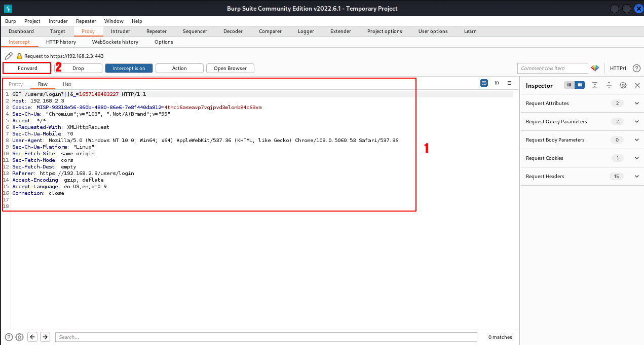Expand Request Query Parameters section
Image resolution: width=644 pixels, height=345 pixels.
pyautogui.click(x=637, y=122)
